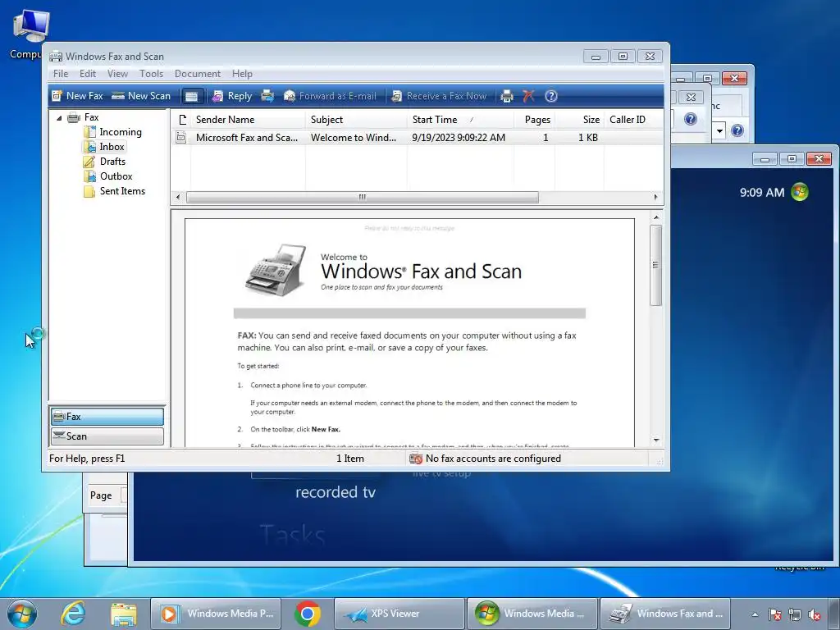Click the Windows Fax and Scan title icon
The image size is (840, 630).
pyautogui.click(x=56, y=57)
